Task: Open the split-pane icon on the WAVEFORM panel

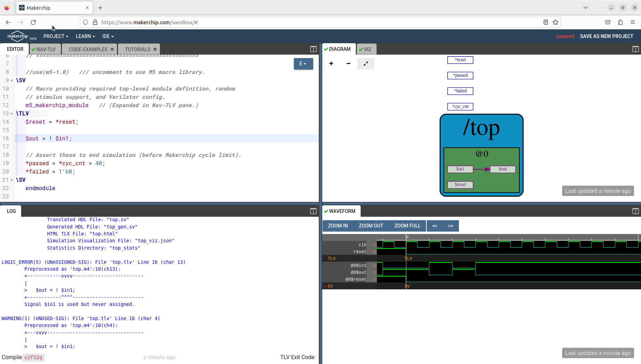Action: click(635, 211)
